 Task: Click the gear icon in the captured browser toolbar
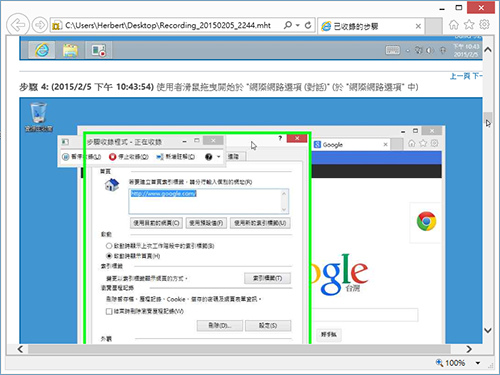pyautogui.click(x=434, y=144)
